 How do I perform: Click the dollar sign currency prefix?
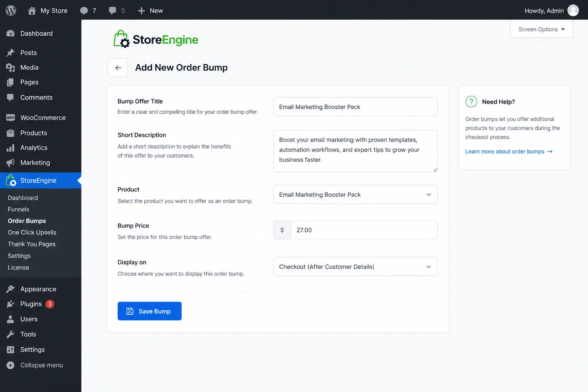pos(282,230)
